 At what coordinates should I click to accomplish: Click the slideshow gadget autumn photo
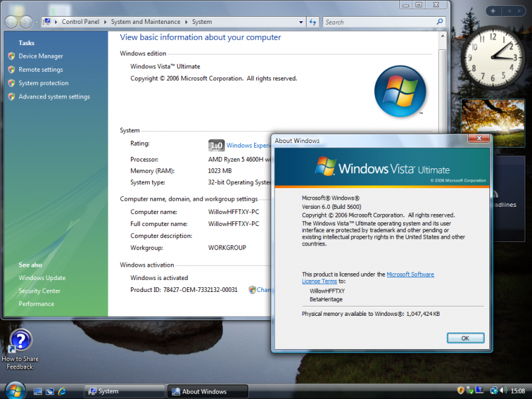(x=493, y=123)
